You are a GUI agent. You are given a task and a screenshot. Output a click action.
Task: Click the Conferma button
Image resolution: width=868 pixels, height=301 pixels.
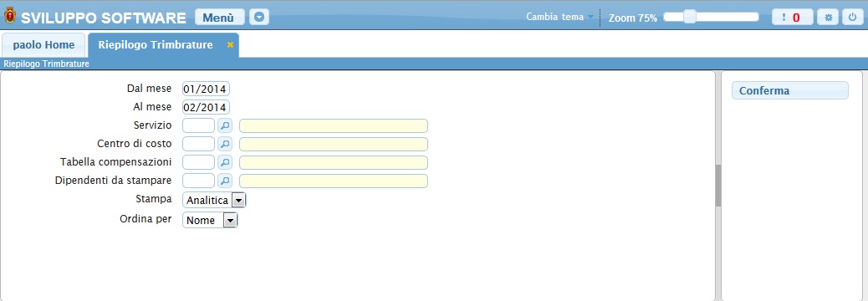pyautogui.click(x=790, y=91)
